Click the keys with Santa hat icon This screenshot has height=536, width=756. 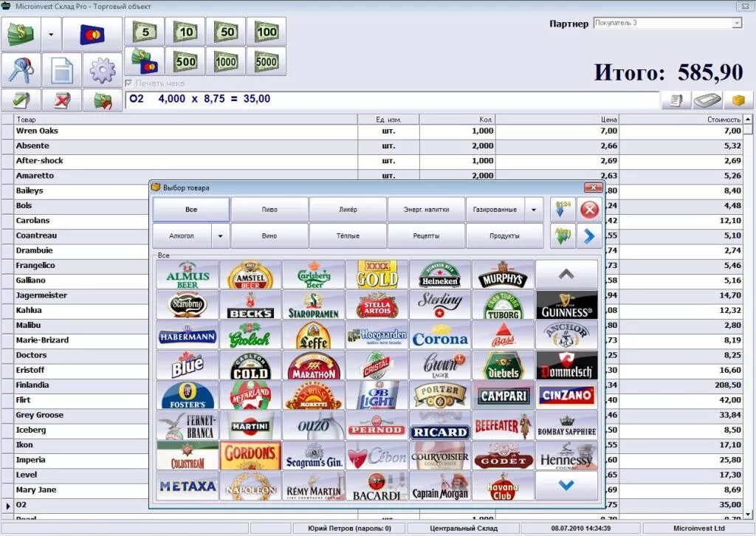click(x=21, y=70)
